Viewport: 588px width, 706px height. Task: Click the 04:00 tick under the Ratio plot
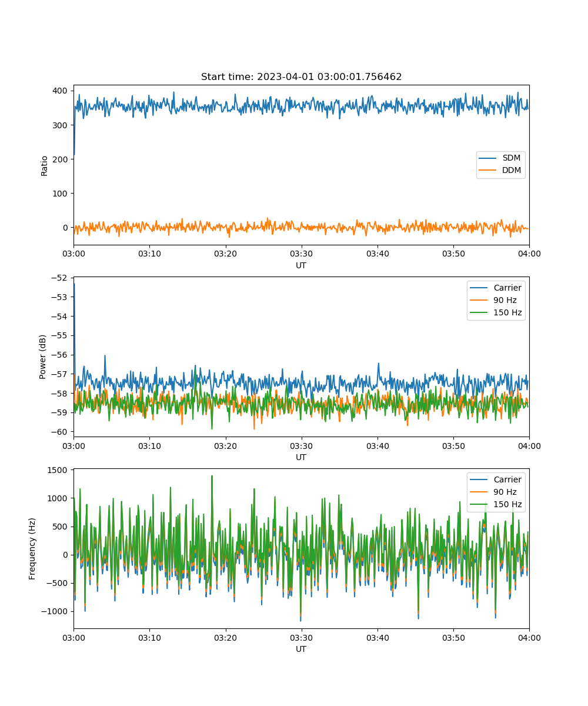click(x=529, y=254)
